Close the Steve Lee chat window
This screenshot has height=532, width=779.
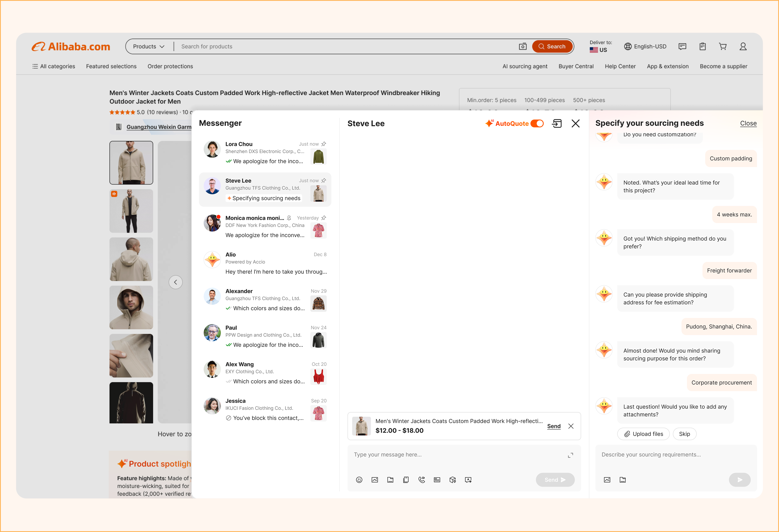click(x=576, y=123)
